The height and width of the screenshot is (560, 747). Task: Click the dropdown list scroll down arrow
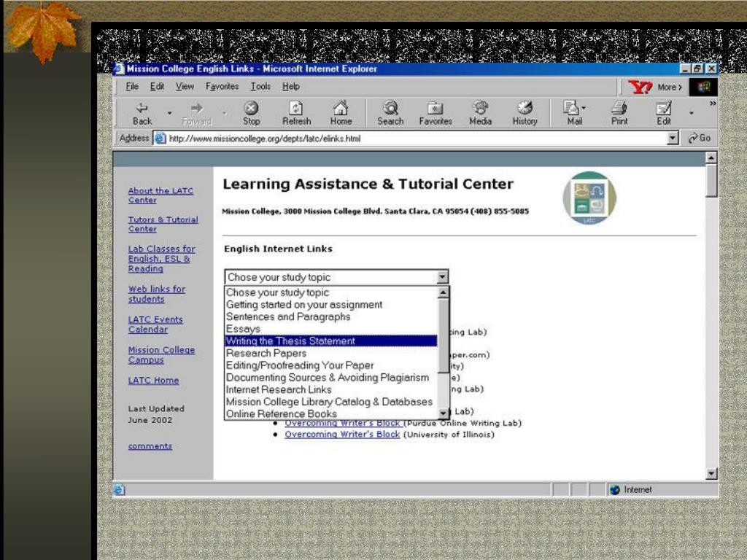point(443,413)
